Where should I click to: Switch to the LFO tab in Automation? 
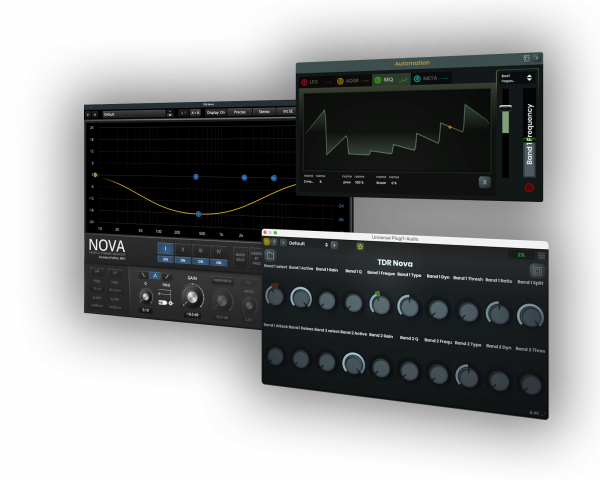pyautogui.click(x=316, y=82)
